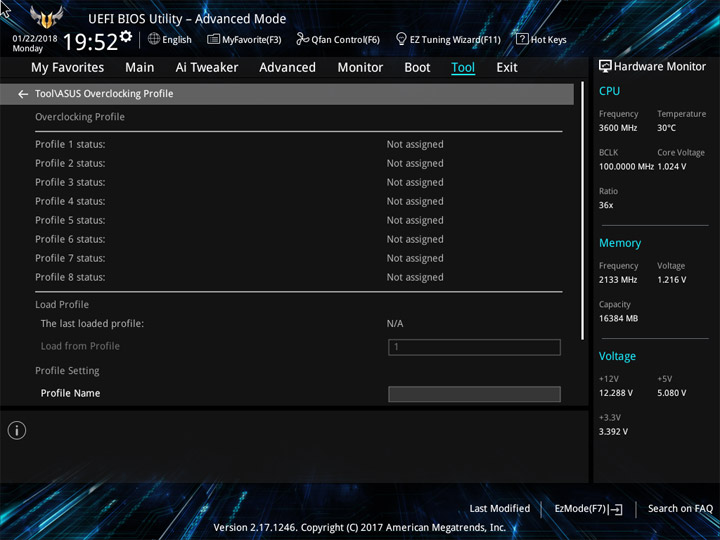This screenshot has height=540, width=720.
Task: Click the Hot Keys question mark icon
Action: pyautogui.click(x=522, y=39)
